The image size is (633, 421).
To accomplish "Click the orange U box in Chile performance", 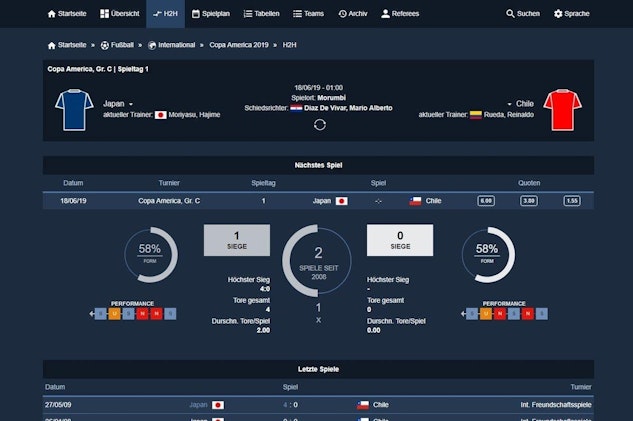I will pos(486,314).
